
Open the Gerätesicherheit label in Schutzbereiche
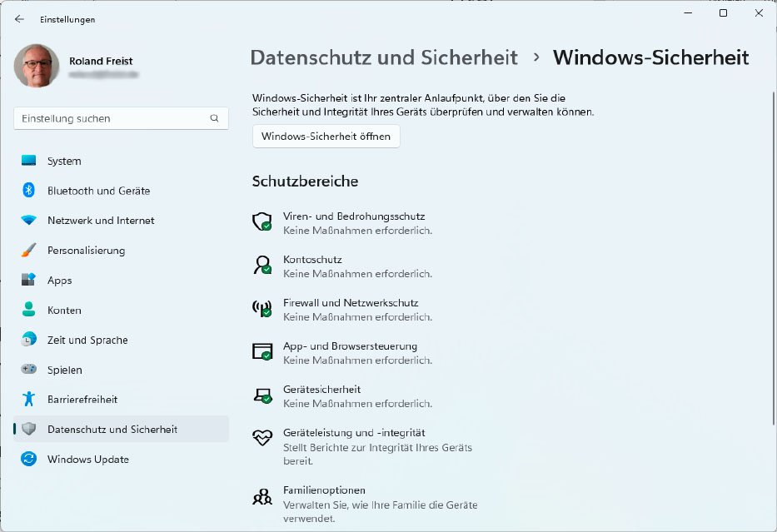click(x=321, y=390)
